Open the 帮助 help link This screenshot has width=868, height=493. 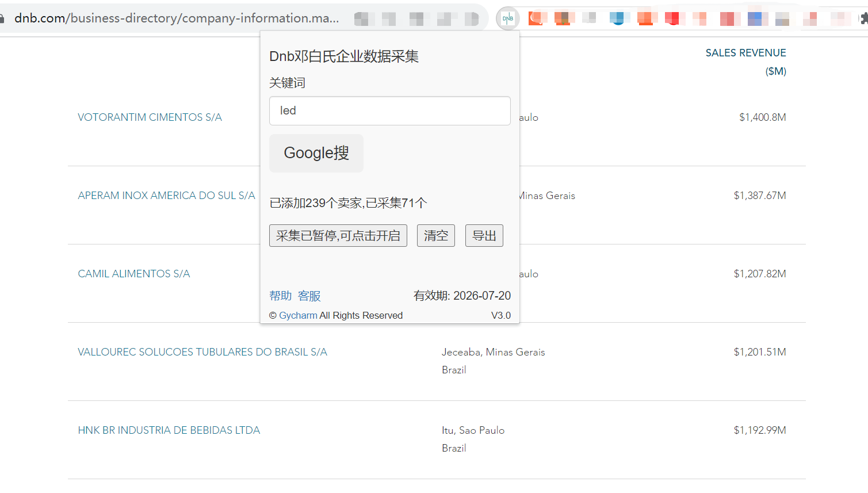[281, 296]
